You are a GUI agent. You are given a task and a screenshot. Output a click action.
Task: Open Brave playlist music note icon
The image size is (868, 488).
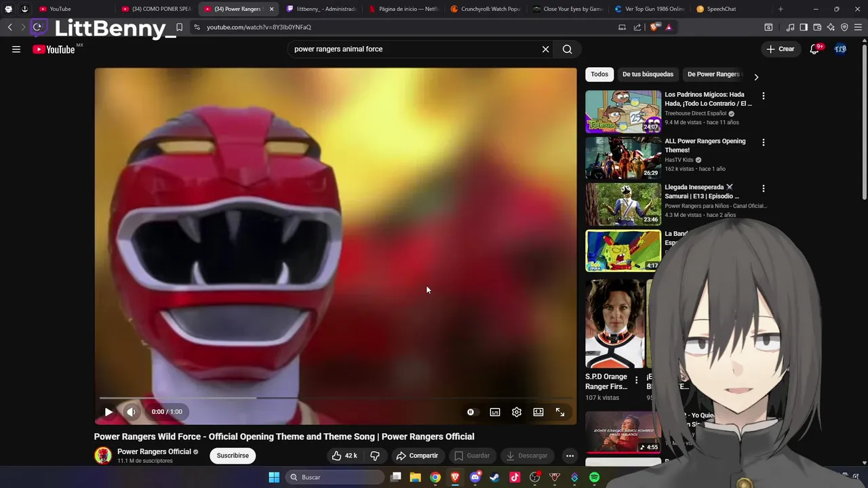[790, 27]
